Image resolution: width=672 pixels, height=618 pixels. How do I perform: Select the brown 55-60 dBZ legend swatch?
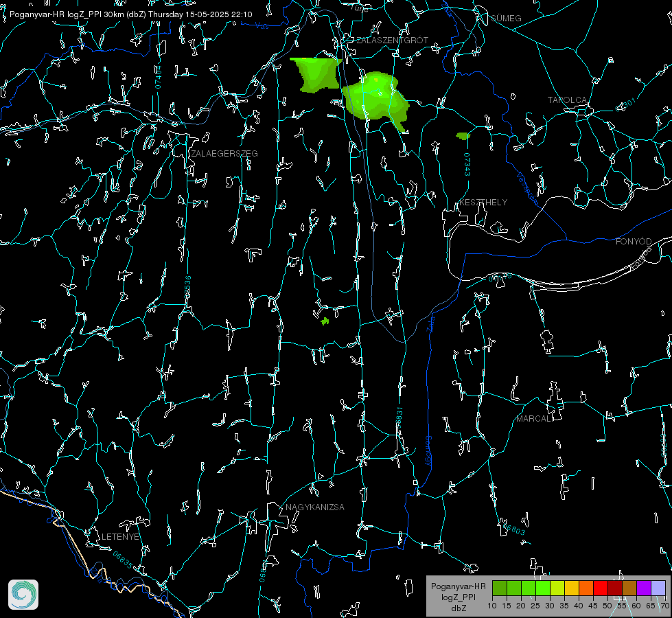click(x=629, y=588)
